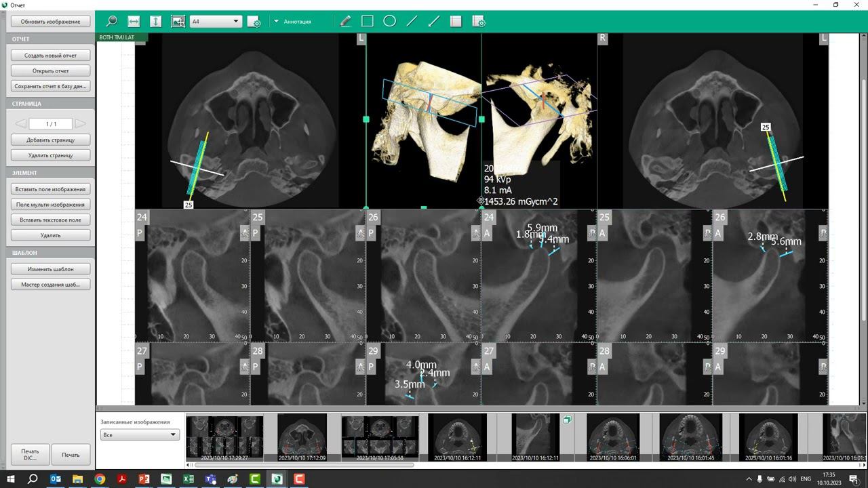The width and height of the screenshot is (868, 488).
Task: Go to next page arrow
Action: pos(81,124)
